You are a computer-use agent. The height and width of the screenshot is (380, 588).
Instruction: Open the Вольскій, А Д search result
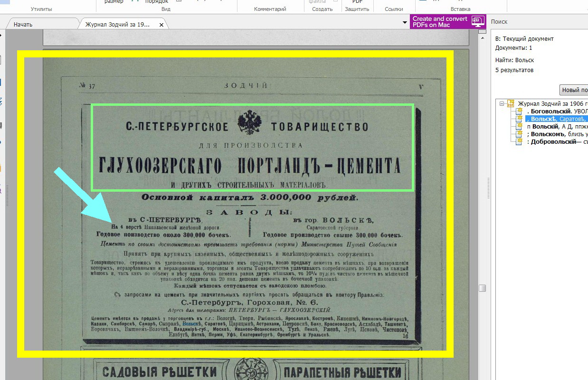(557, 127)
